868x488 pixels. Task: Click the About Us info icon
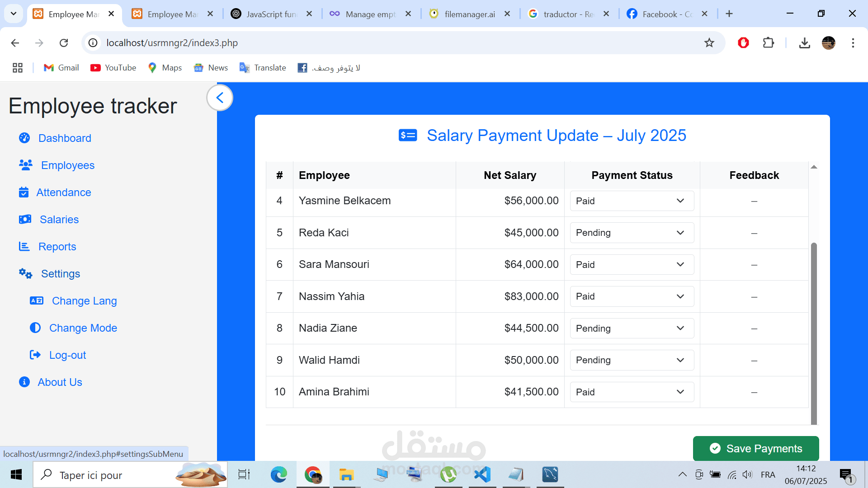pyautogui.click(x=24, y=382)
